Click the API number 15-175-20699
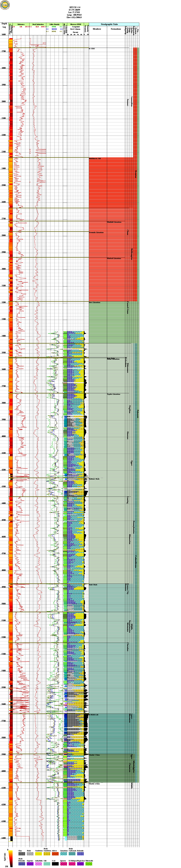Image resolution: width=181 pixels, height=868 pixels. [x=74, y=10]
